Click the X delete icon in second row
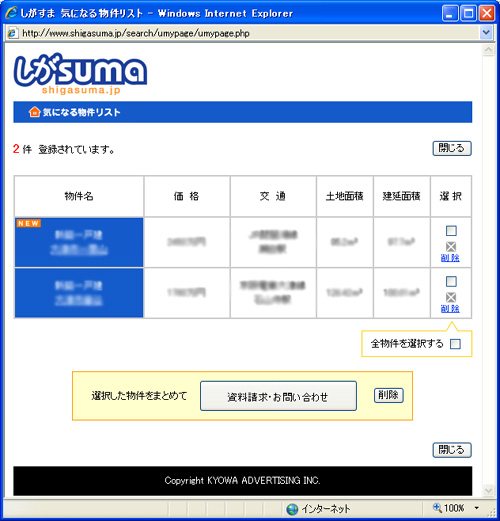The height and width of the screenshot is (521, 500). tap(451, 297)
